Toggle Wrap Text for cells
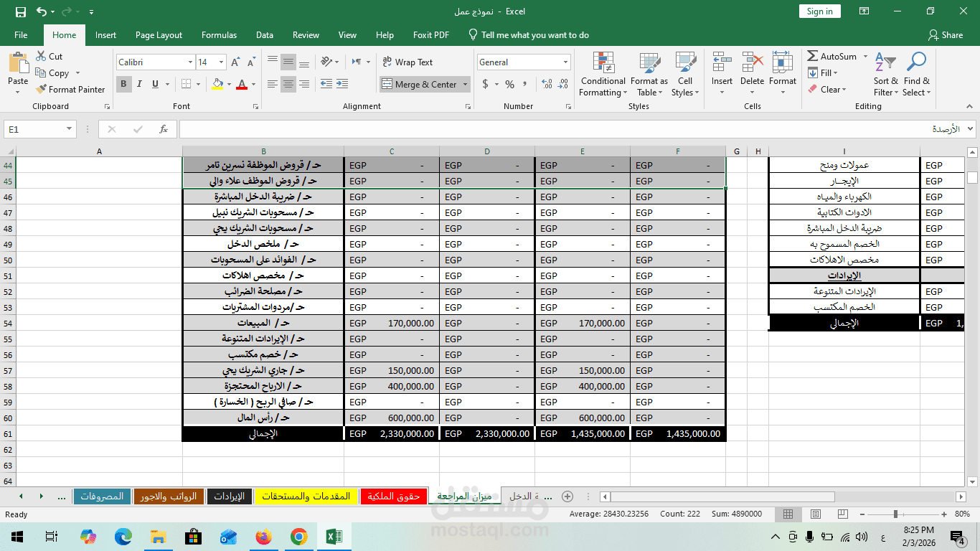 coord(407,62)
